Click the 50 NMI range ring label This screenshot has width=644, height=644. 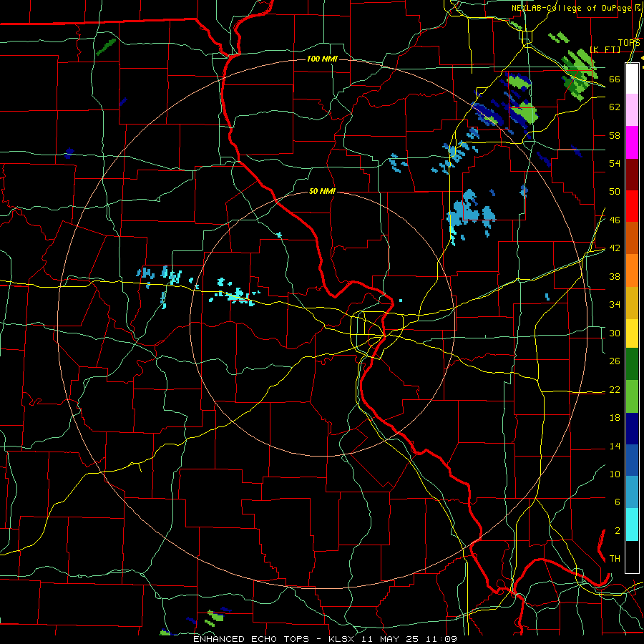pyautogui.click(x=323, y=191)
